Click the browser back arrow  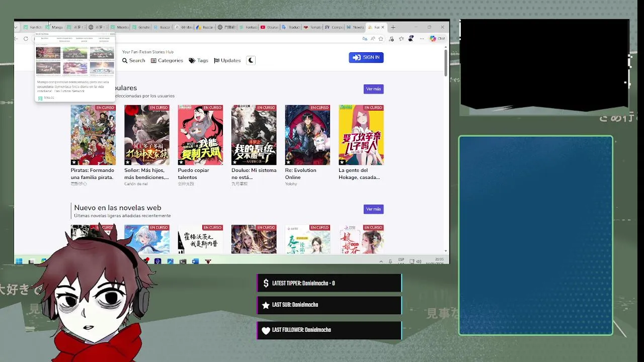(x=17, y=39)
